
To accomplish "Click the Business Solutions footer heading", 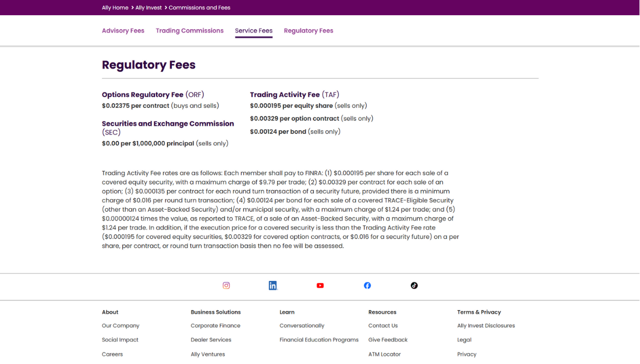I will click(216, 312).
